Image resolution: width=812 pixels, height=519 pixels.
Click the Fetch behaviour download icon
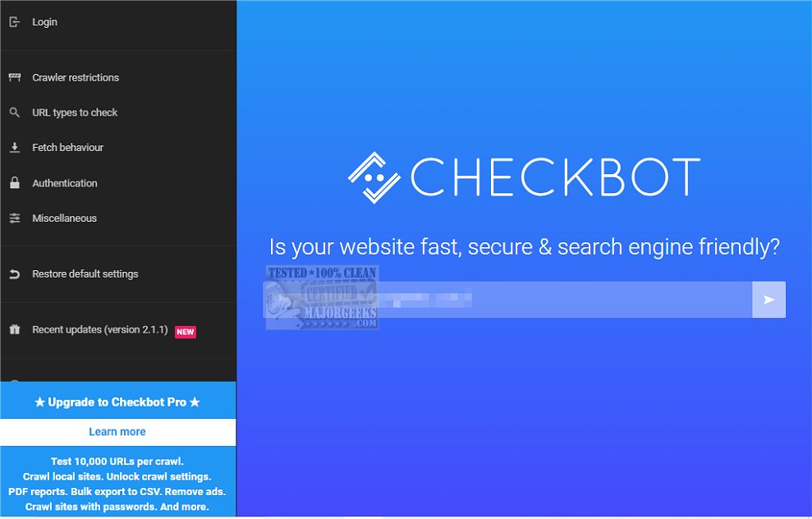[x=15, y=148]
